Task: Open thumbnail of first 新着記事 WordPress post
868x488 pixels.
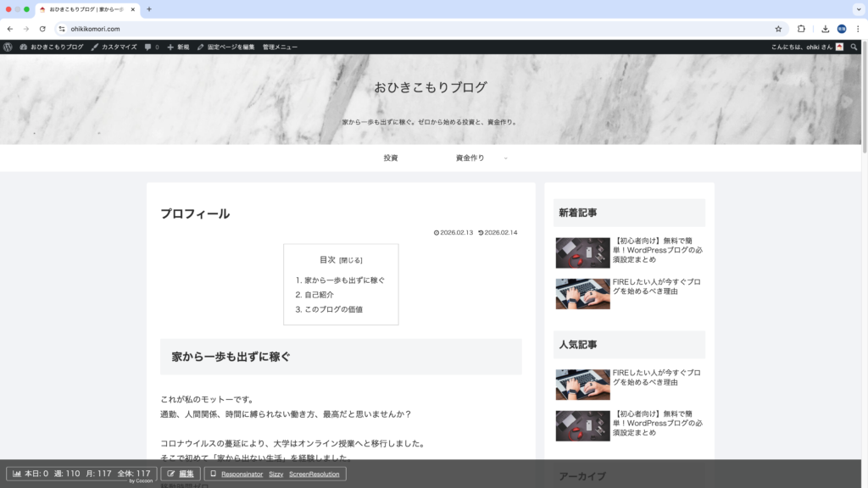Action: [x=582, y=252]
